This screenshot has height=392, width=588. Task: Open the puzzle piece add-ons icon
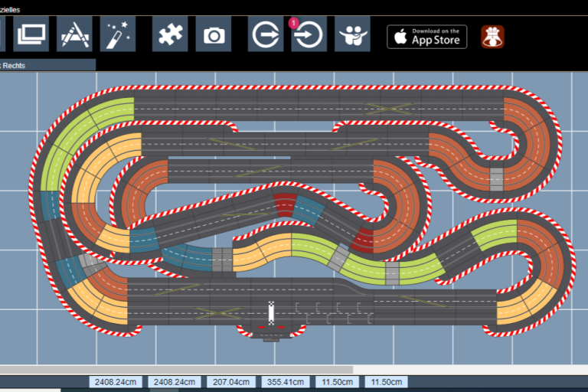pyautogui.click(x=170, y=34)
